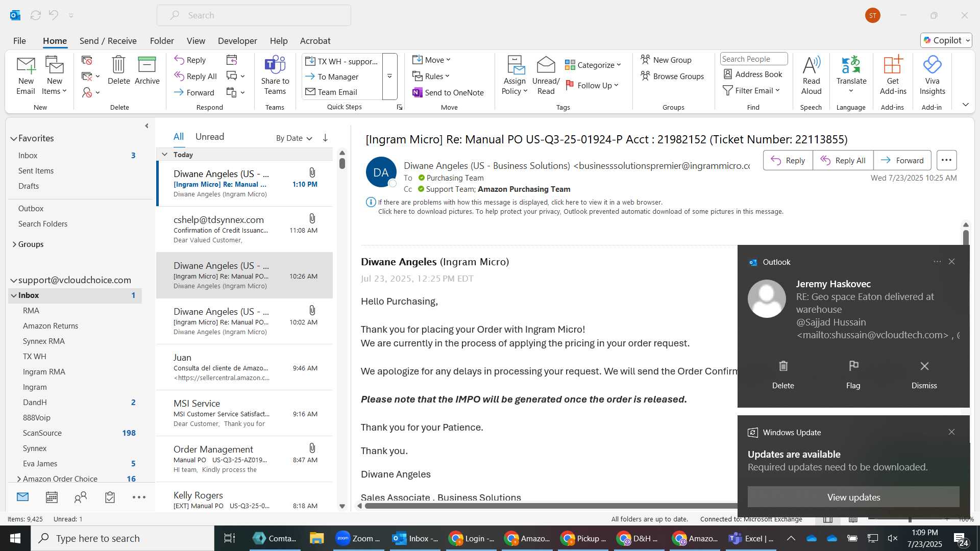Open the Copilot dropdown

(946, 40)
